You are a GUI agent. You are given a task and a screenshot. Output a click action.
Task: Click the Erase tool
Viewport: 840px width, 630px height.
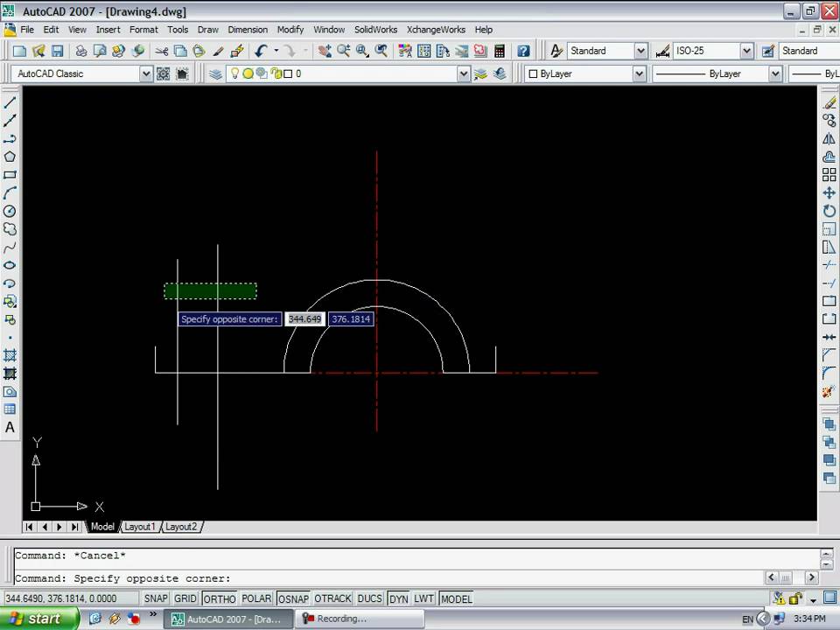(829, 103)
